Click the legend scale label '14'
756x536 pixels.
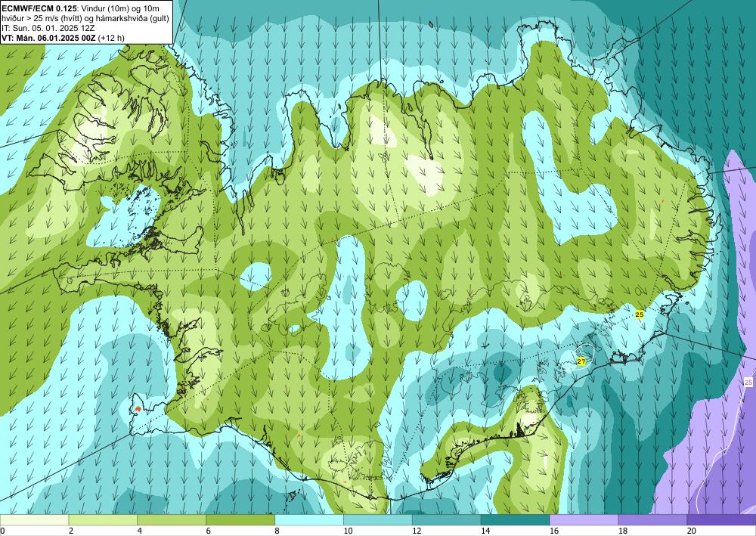click(x=485, y=531)
